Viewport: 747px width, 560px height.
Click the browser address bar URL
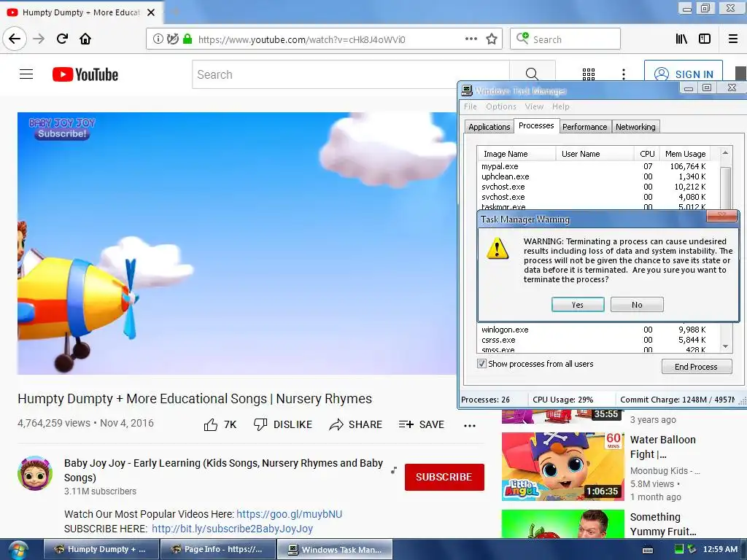coord(301,39)
